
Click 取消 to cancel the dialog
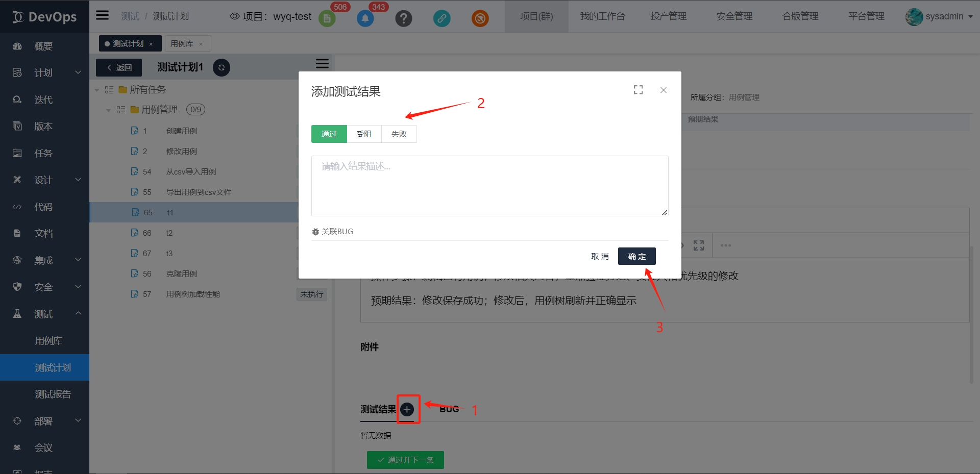[x=600, y=256]
